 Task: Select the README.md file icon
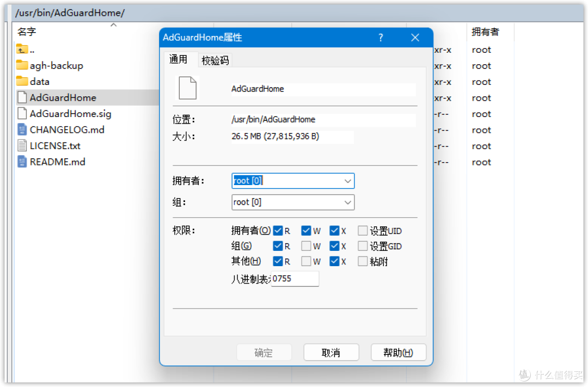(21, 162)
